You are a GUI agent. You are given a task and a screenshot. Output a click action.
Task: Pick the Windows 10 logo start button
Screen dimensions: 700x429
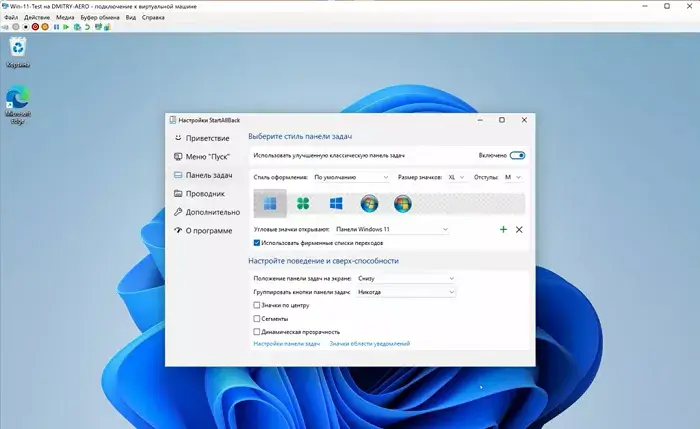337,204
